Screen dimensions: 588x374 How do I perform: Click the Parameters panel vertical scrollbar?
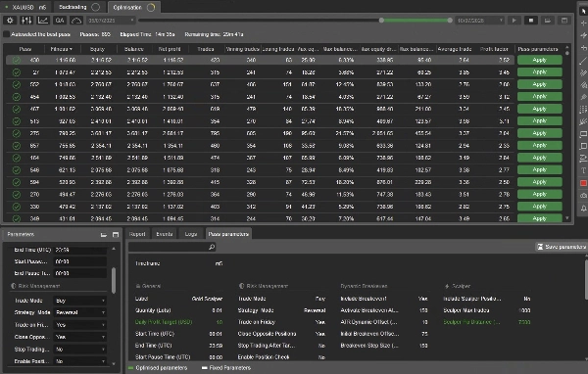click(x=114, y=280)
